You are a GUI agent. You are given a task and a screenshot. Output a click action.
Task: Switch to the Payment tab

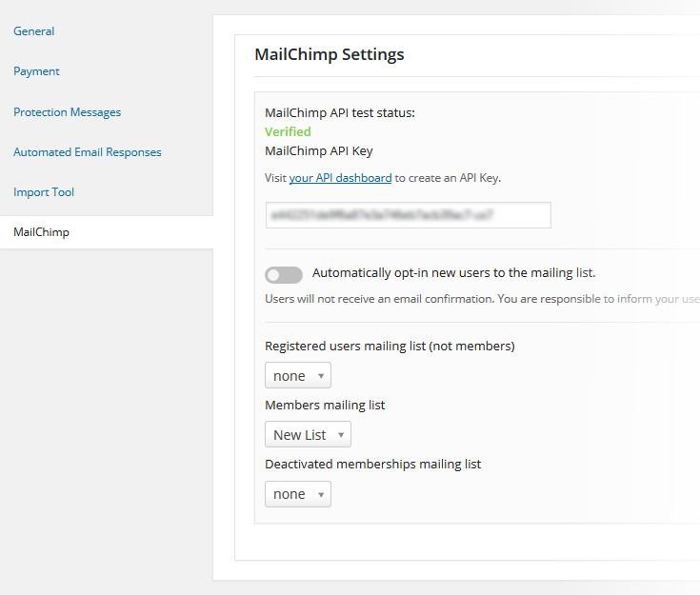click(36, 71)
